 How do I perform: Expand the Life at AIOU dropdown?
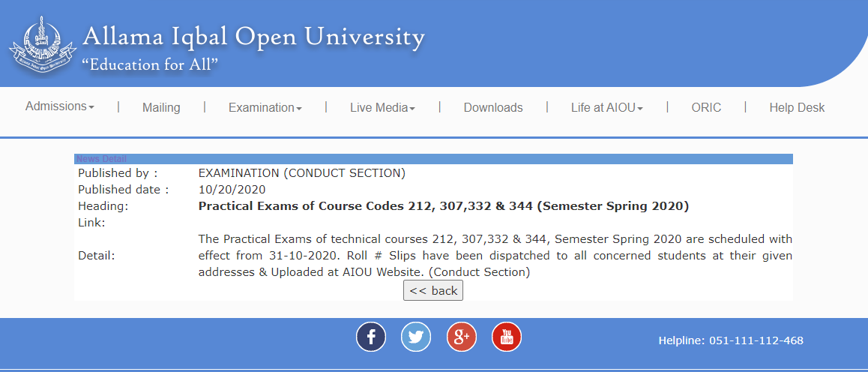tap(606, 108)
